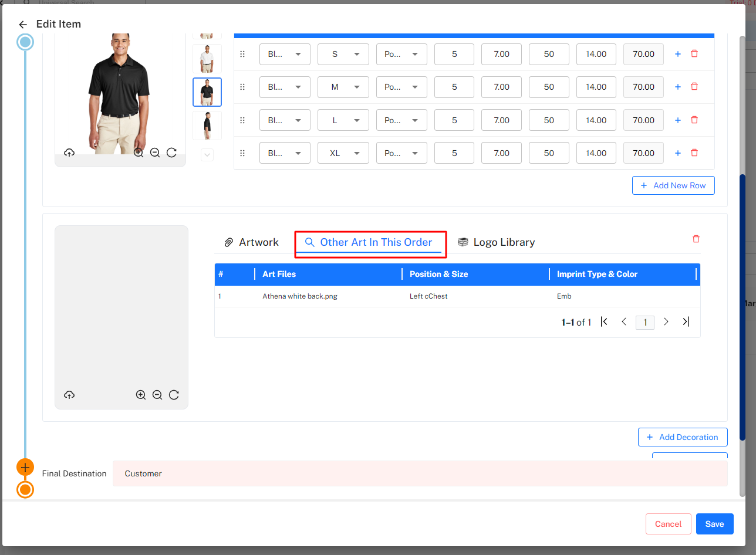
Task: Grab the drag handle of size XL row
Action: tap(242, 153)
